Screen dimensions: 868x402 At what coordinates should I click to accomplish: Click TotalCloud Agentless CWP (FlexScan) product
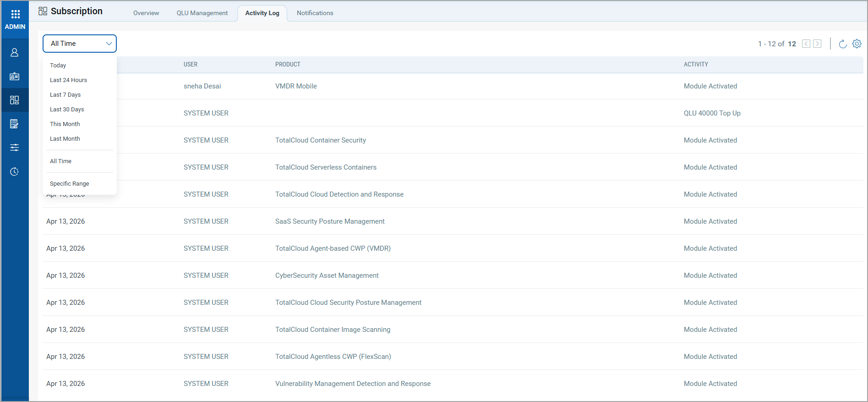pos(333,357)
